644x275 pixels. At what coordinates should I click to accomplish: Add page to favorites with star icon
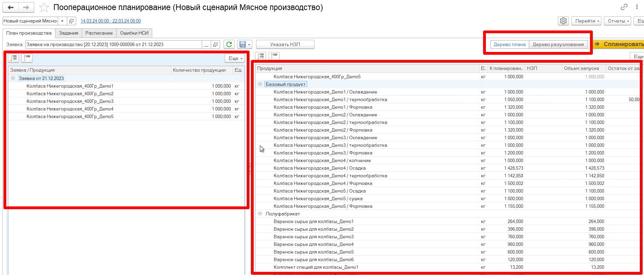pos(44,7)
